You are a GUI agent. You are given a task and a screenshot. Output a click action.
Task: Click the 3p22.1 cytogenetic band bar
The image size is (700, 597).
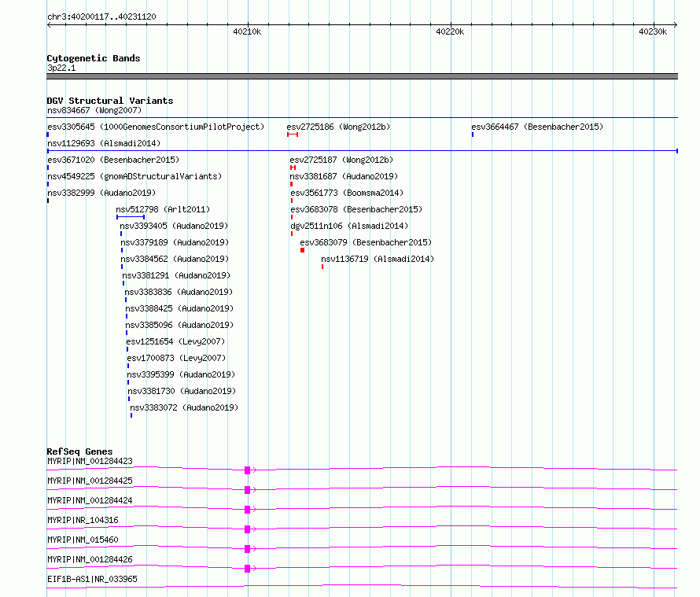click(362, 76)
